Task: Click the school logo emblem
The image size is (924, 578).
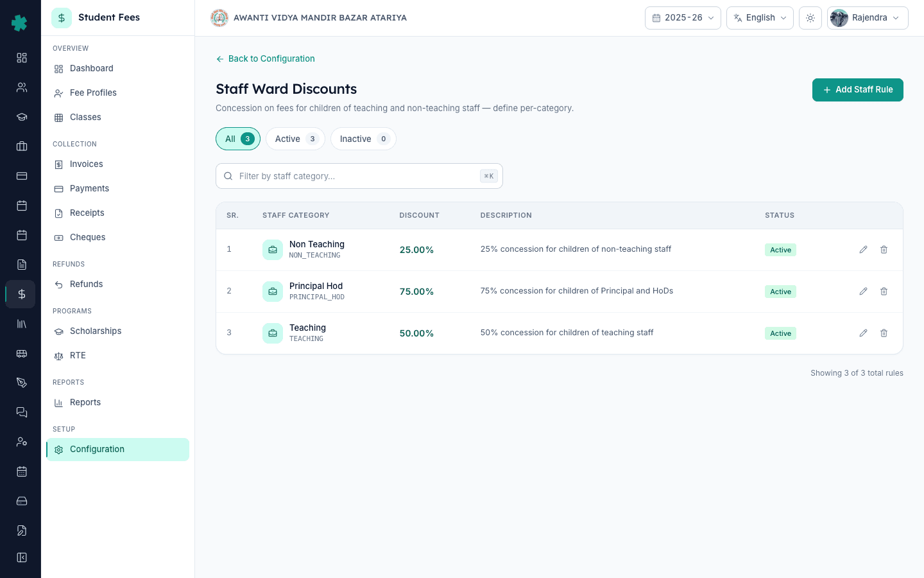Action: 219,18
